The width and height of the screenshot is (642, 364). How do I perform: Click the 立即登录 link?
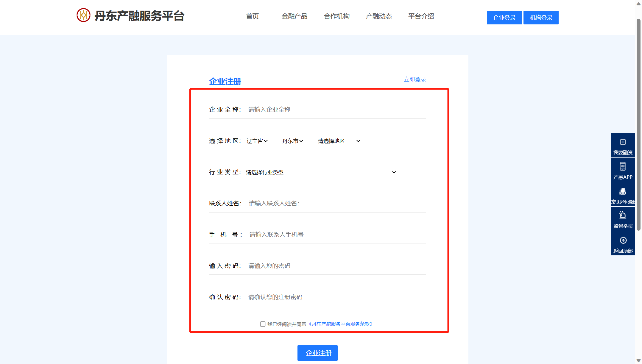415,79
